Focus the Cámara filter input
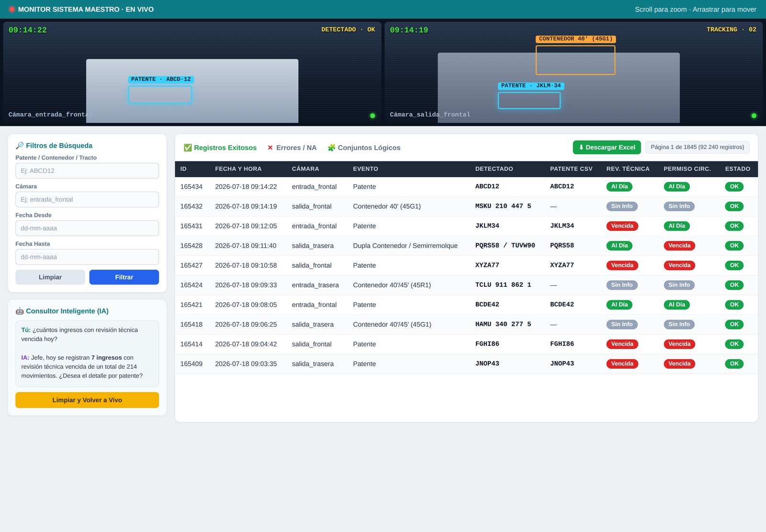 pos(87,200)
